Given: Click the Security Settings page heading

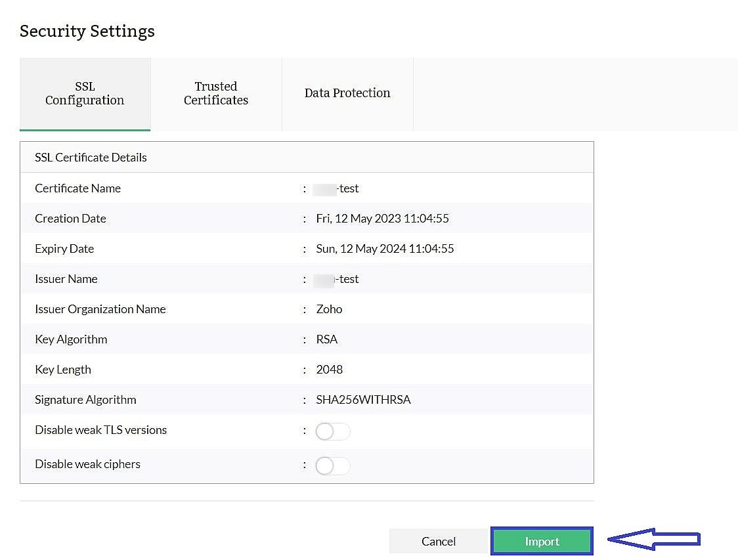Looking at the screenshot, I should pyautogui.click(x=87, y=31).
